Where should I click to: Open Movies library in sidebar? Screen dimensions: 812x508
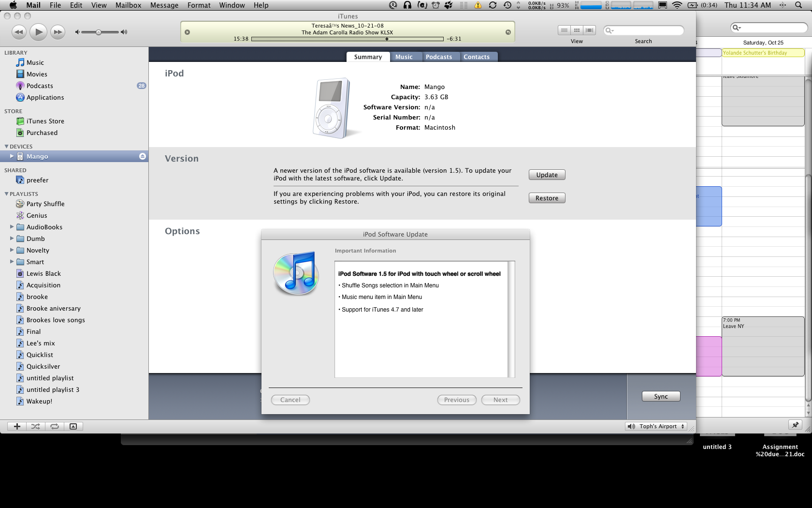pyautogui.click(x=74, y=74)
